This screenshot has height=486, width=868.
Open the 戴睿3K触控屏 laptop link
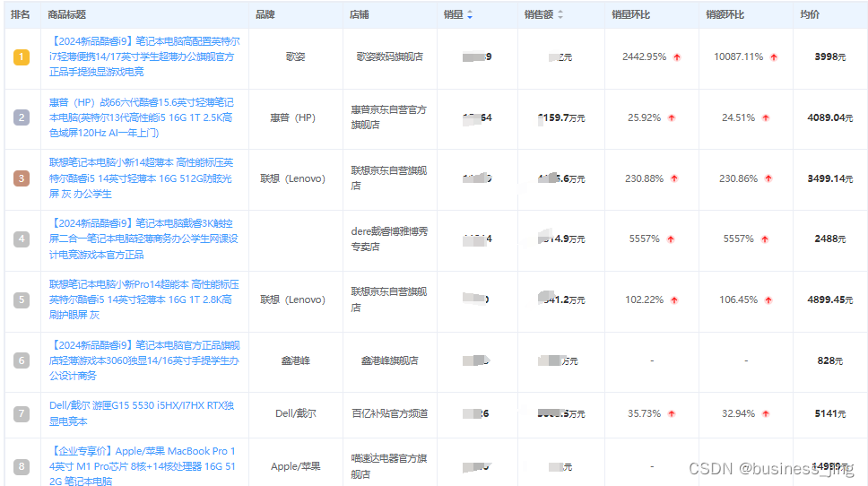pyautogui.click(x=144, y=239)
